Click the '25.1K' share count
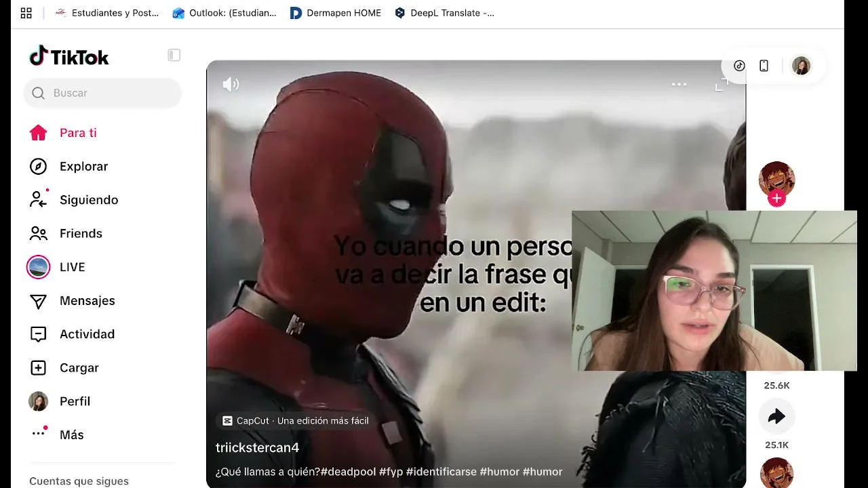 pos(776,445)
